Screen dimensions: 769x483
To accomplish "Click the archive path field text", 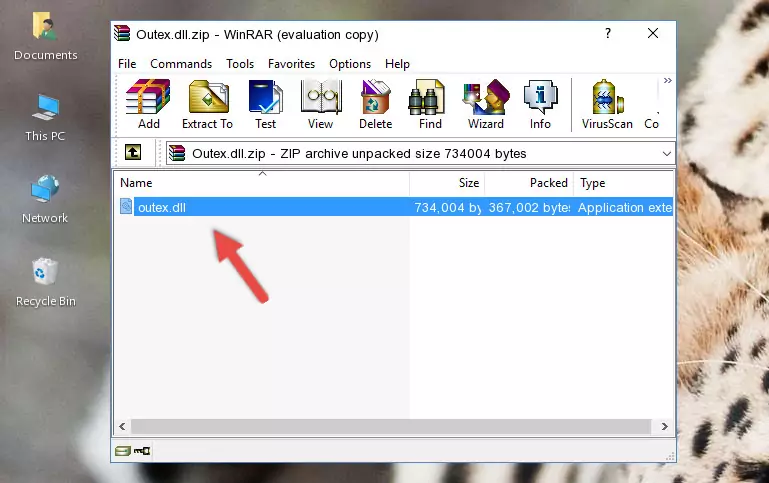I will pyautogui.click(x=359, y=153).
